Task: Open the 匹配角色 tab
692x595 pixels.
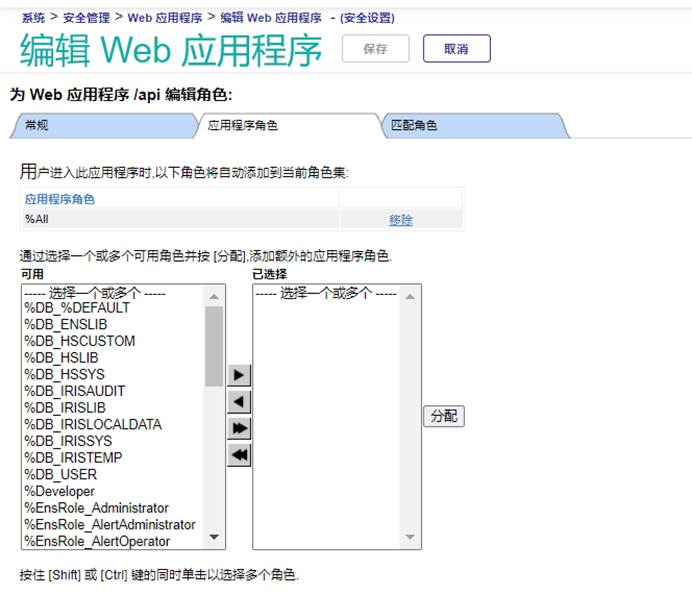Action: 474,126
